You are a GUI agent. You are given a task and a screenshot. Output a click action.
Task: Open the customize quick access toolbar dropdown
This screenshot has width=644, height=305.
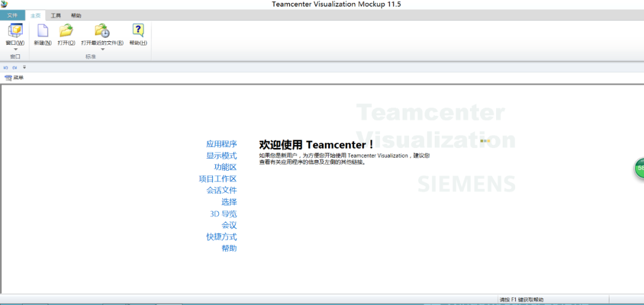coord(24,67)
